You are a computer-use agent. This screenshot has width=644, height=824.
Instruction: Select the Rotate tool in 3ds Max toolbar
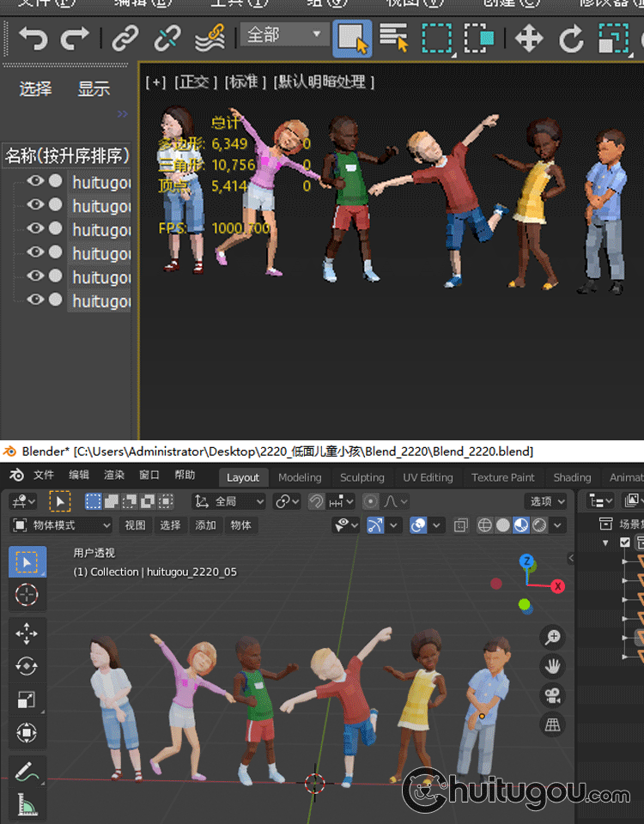pyautogui.click(x=571, y=38)
